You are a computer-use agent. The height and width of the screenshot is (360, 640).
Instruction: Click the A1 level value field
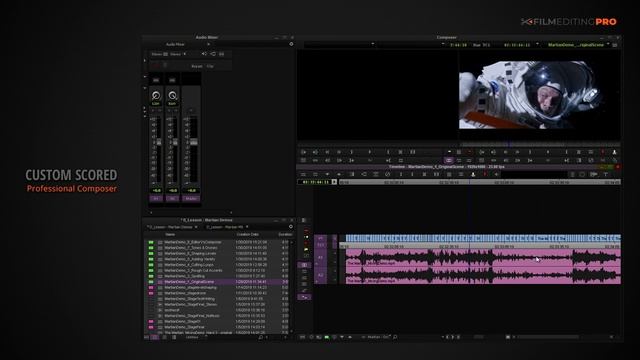pos(156,191)
